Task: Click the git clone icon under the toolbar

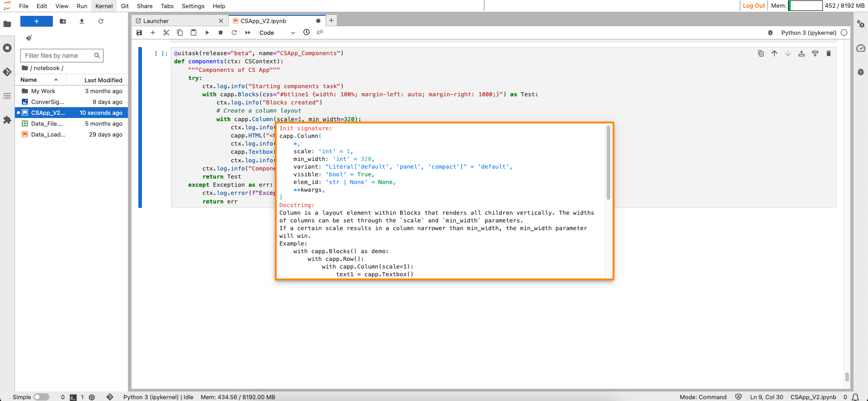Action: [x=29, y=38]
